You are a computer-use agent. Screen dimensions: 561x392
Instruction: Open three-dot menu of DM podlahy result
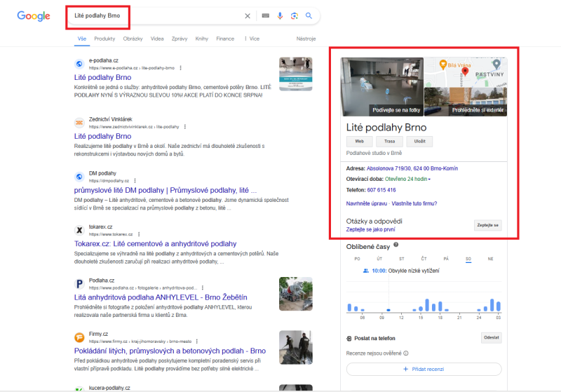[135, 181]
